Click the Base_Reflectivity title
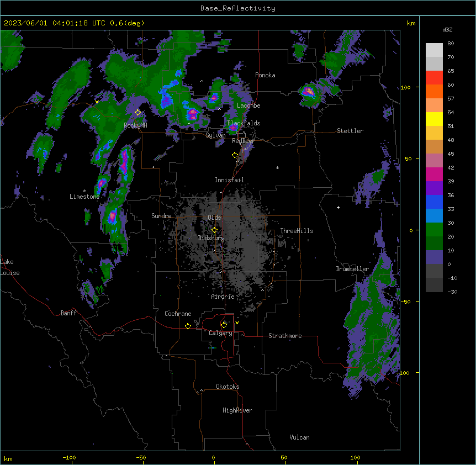This screenshot has height=465, width=476. [x=238, y=8]
